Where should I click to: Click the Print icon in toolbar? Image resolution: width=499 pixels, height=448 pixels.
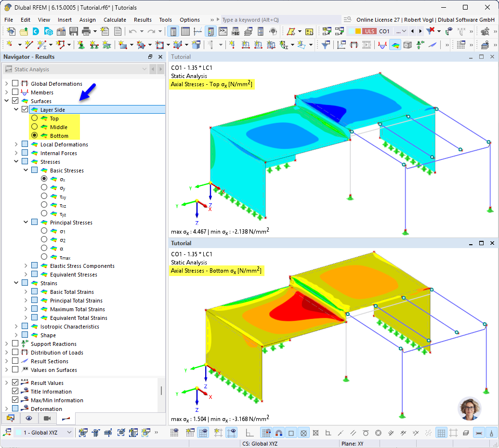pos(86,31)
